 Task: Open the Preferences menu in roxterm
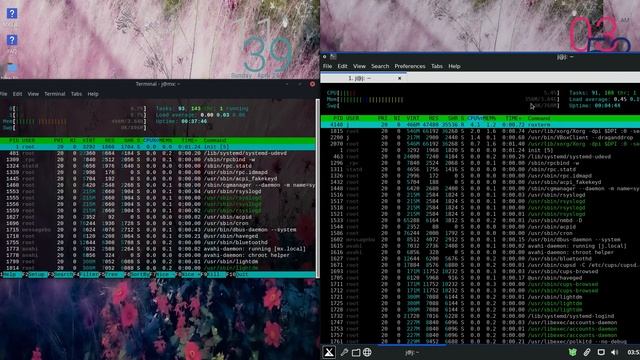click(x=410, y=66)
